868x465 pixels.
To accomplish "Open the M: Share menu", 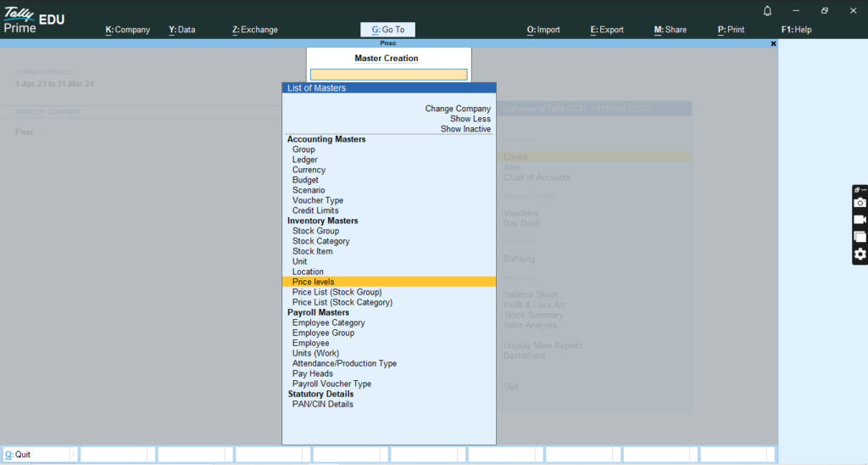I will 670,30.
